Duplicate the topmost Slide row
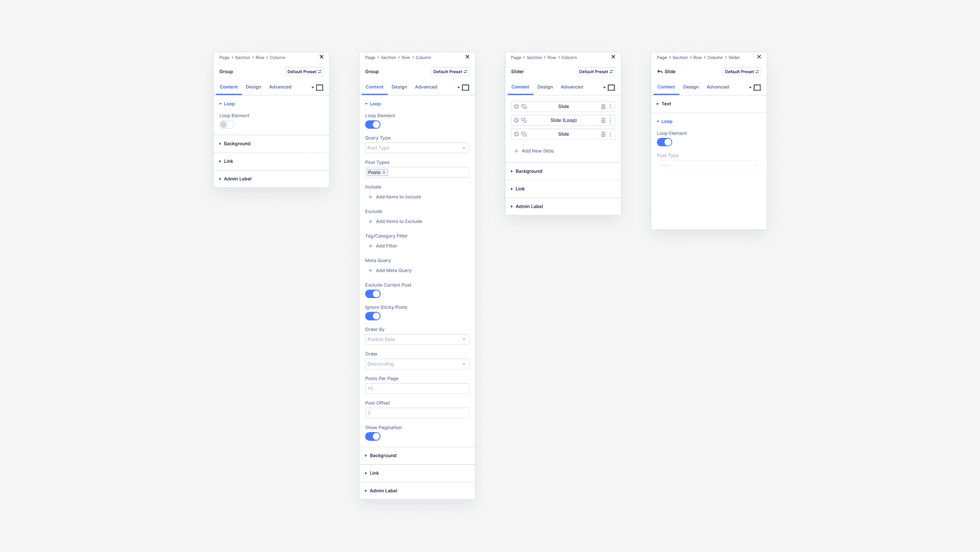Viewport: 980px width, 552px height. (524, 107)
